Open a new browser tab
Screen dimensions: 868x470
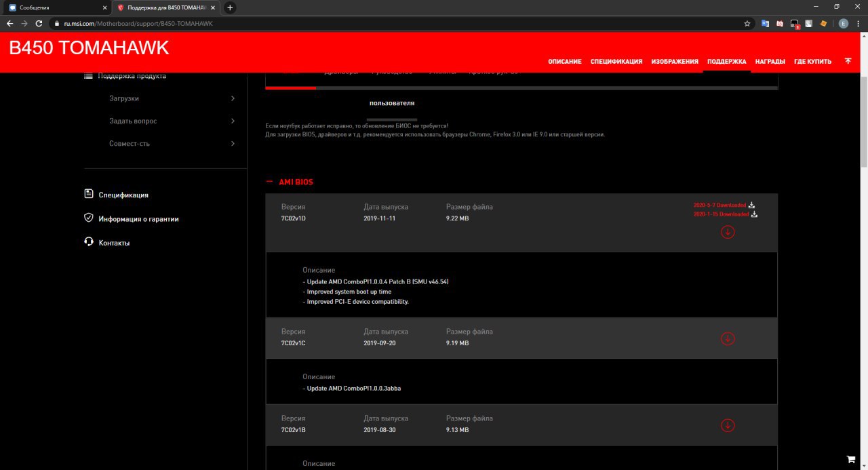pyautogui.click(x=230, y=7)
